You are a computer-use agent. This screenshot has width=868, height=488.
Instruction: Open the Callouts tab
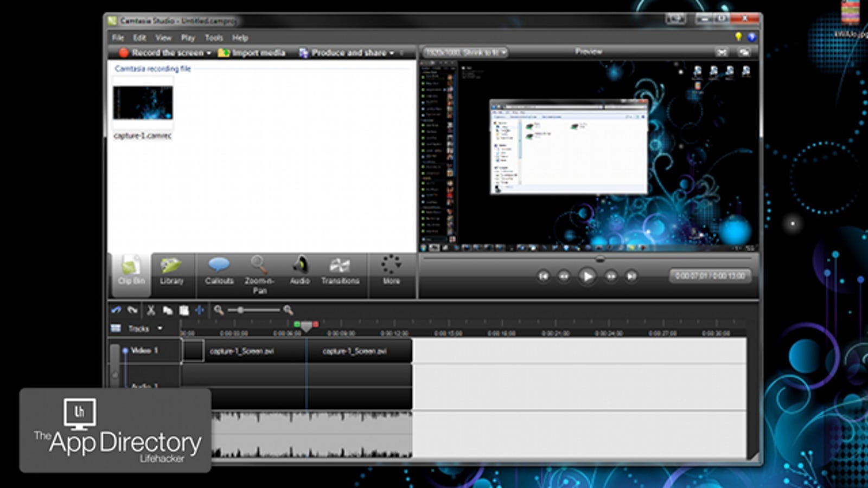(x=219, y=270)
